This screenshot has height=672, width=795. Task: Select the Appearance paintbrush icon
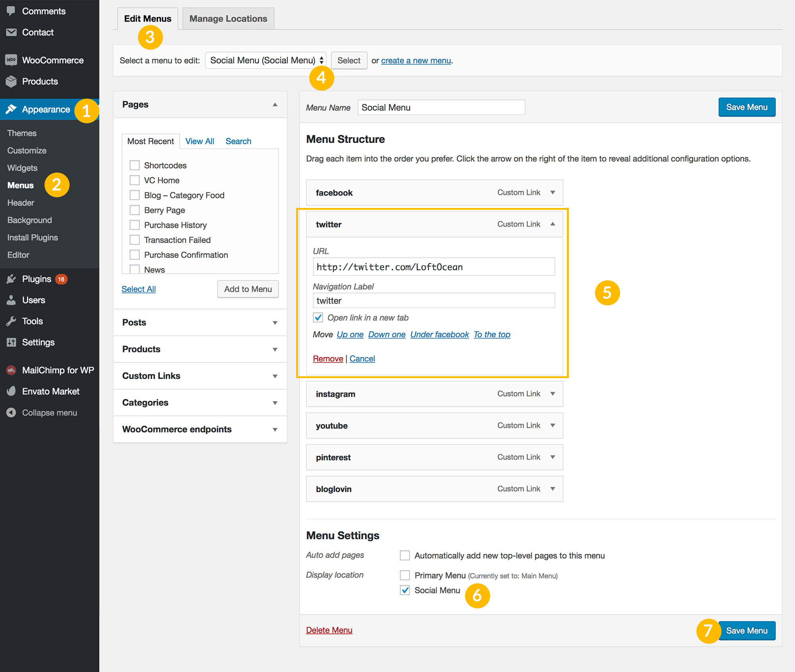click(12, 109)
